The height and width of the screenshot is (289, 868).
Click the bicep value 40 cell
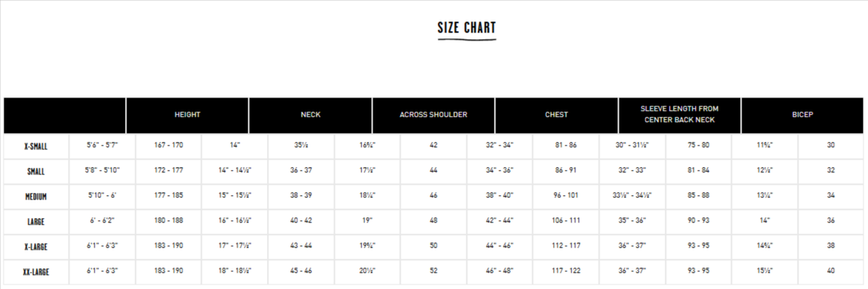pos(831,271)
